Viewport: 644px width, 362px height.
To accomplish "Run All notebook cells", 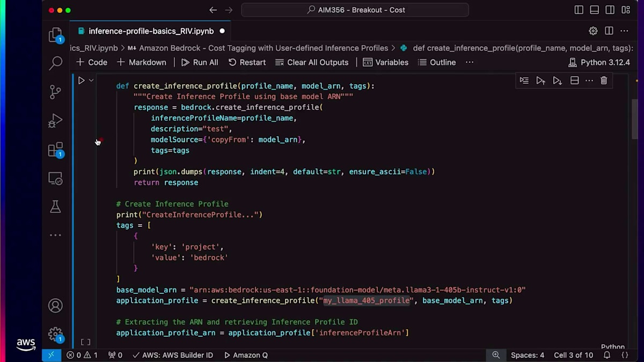I will pos(200,62).
